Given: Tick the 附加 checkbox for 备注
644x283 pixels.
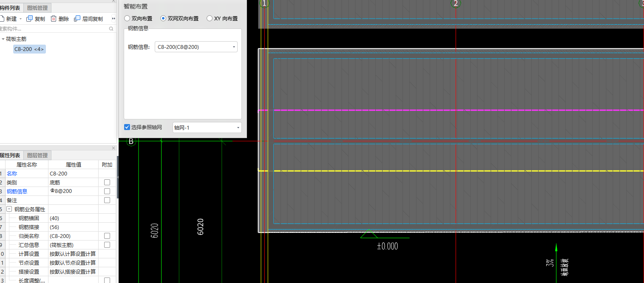Looking at the screenshot, I should [x=107, y=200].
